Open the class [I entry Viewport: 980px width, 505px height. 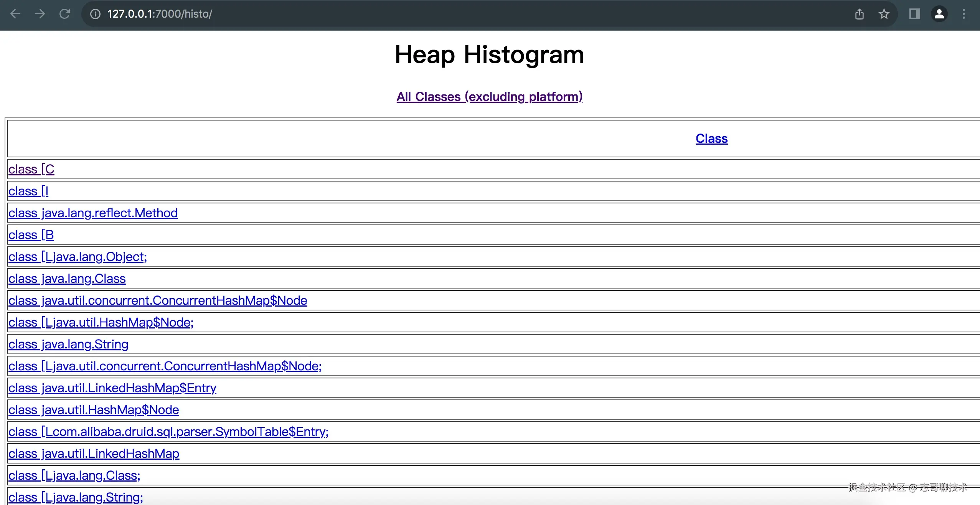28,191
